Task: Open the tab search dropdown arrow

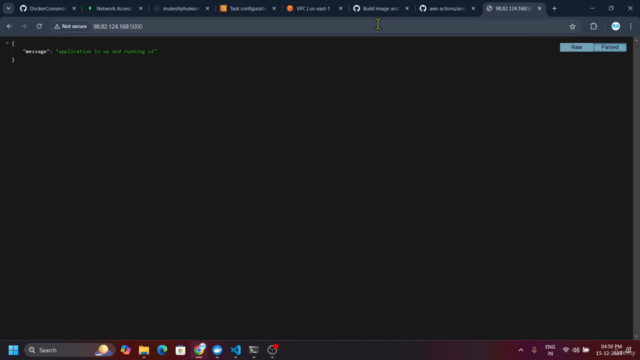Action: point(8,8)
